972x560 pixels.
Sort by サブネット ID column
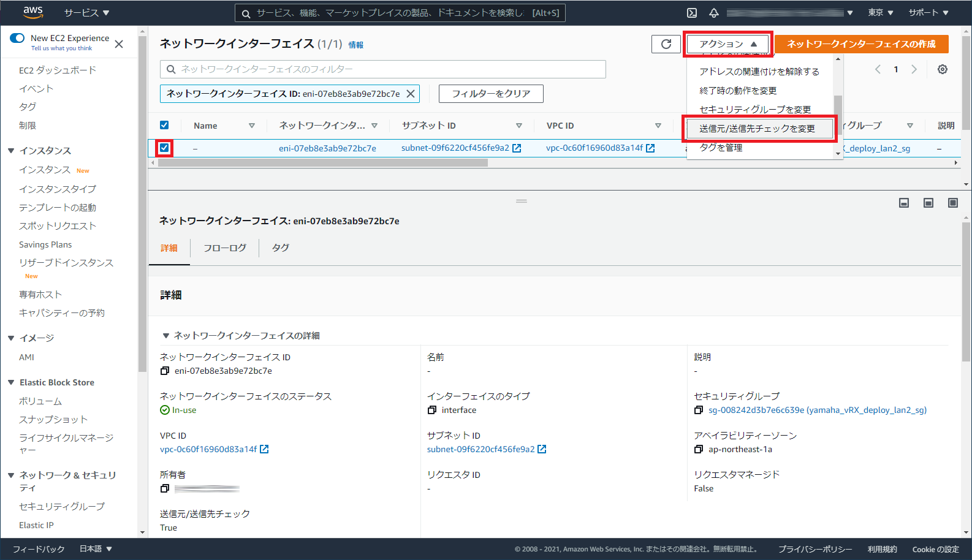[462, 126]
